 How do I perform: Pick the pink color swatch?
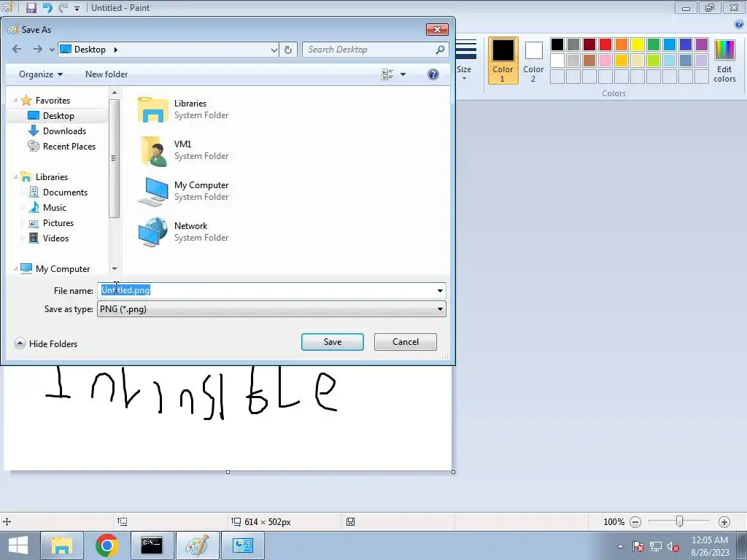point(605,61)
